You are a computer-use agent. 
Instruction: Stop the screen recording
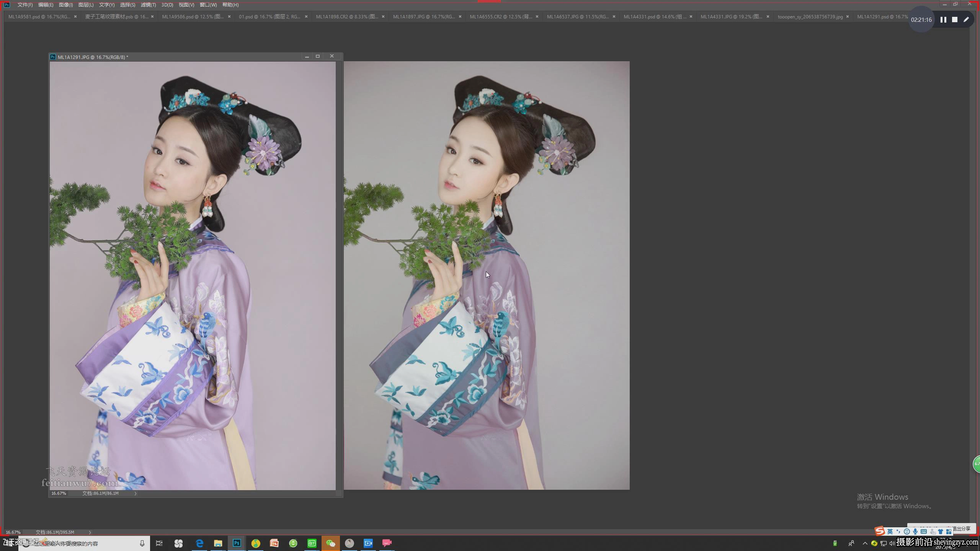coord(955,20)
